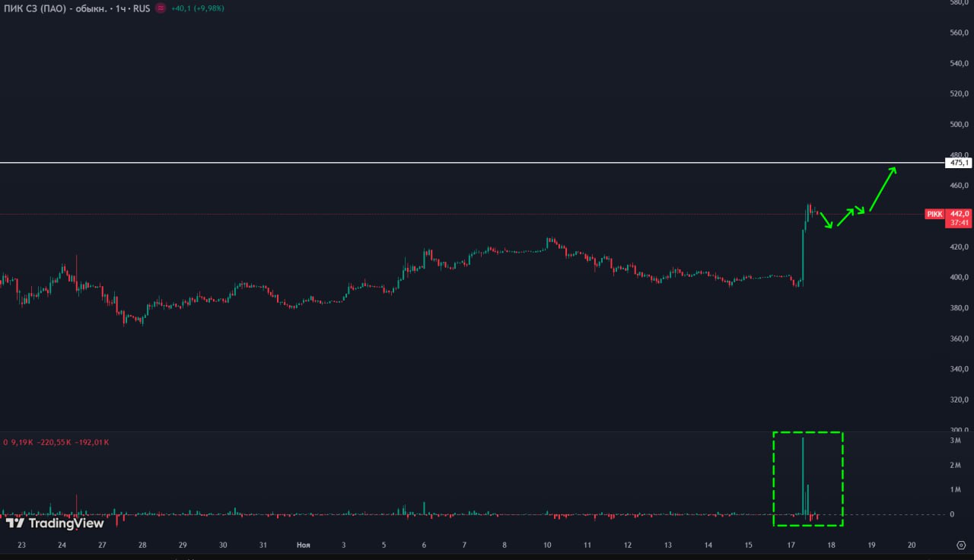The image size is (974, 560).
Task: Select the long green arrow toward 475,1
Action: click(883, 189)
